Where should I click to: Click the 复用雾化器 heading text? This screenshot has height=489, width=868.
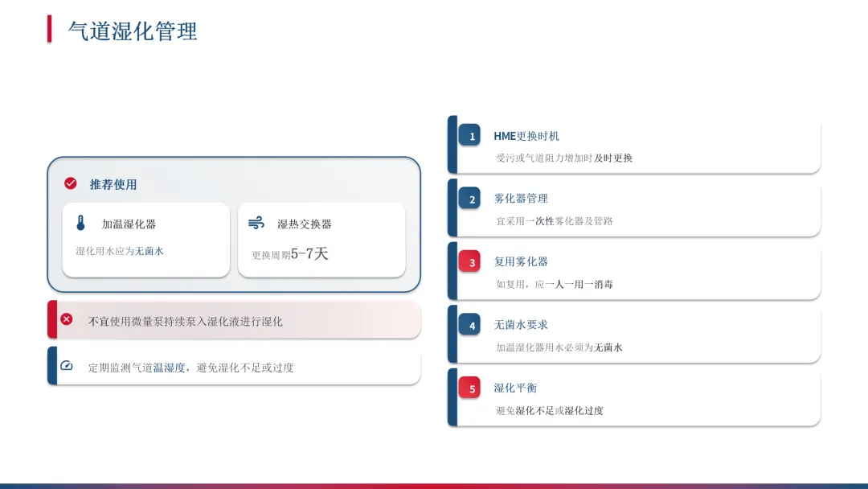(x=521, y=261)
